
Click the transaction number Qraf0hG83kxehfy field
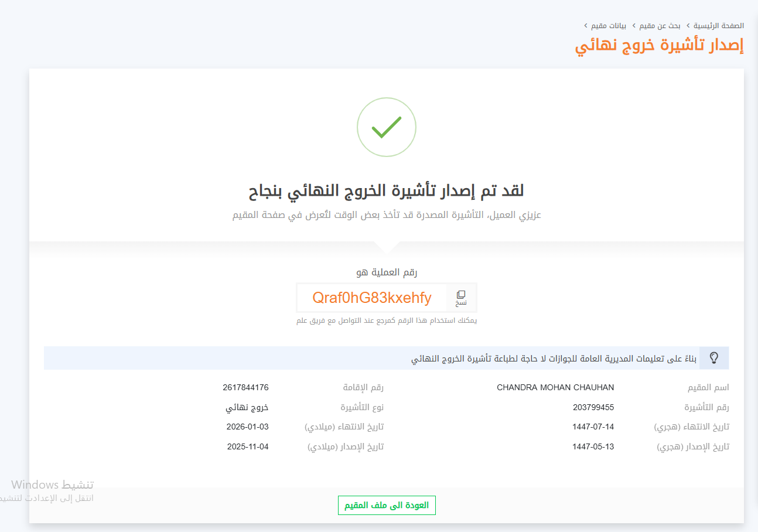[x=372, y=298]
